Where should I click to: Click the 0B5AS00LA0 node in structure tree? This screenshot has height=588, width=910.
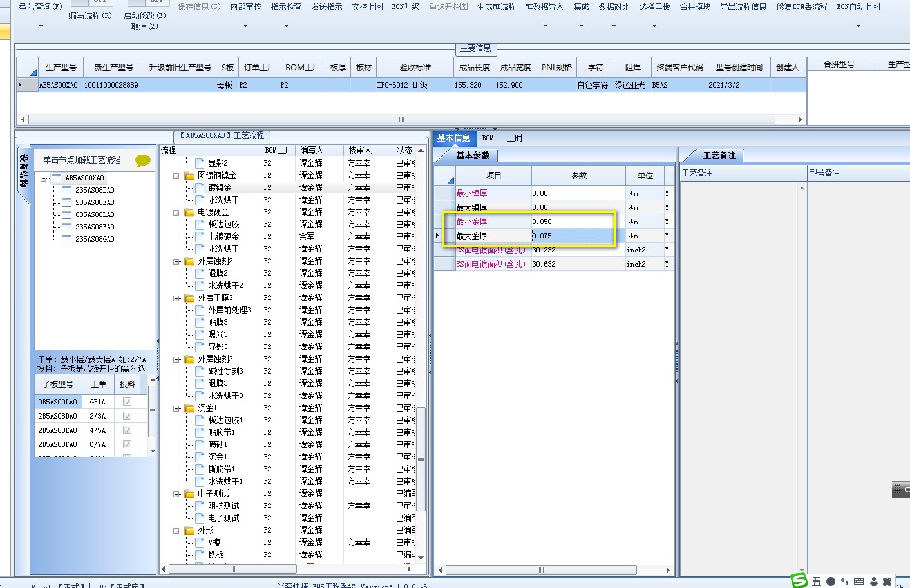95,214
